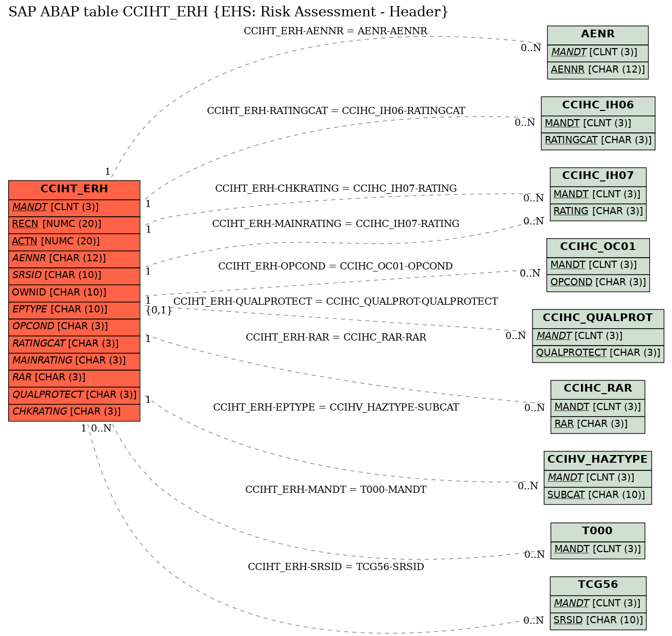The height and width of the screenshot is (636, 672).
Task: Click the SRSID [CHAR (10)] row in TCG56
Action: [x=598, y=620]
